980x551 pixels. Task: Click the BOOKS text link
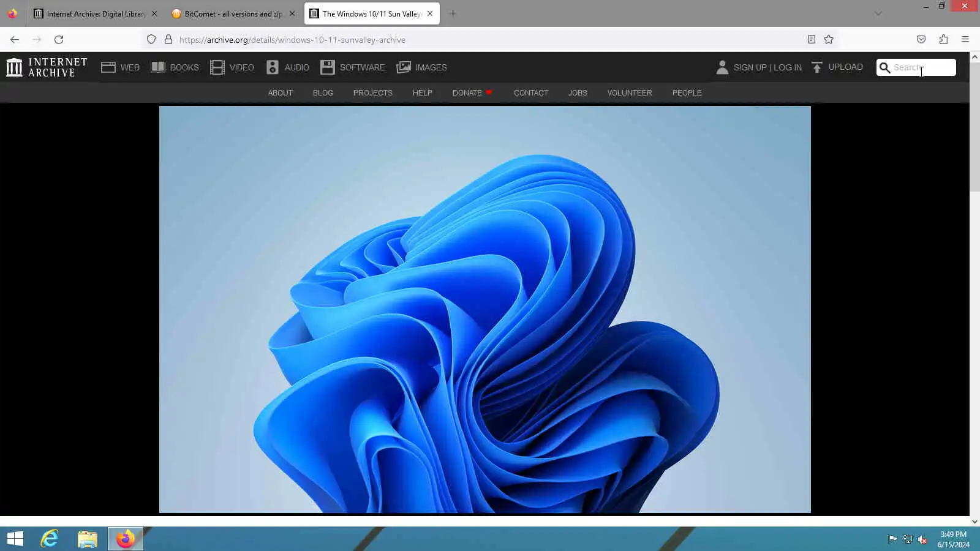point(184,67)
